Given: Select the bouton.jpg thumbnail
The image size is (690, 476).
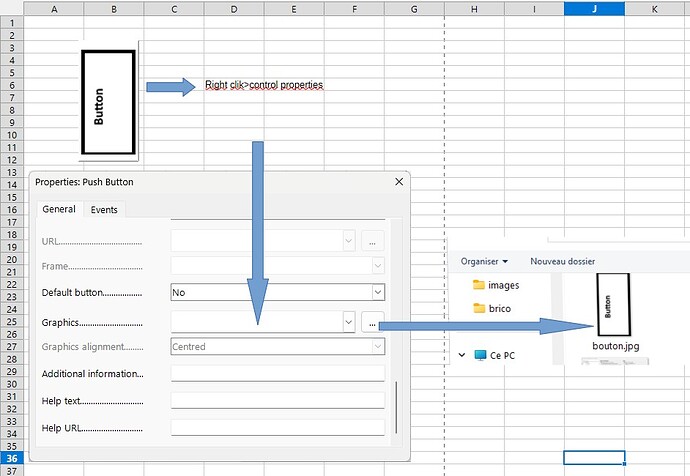Looking at the screenshot, I should (x=613, y=305).
